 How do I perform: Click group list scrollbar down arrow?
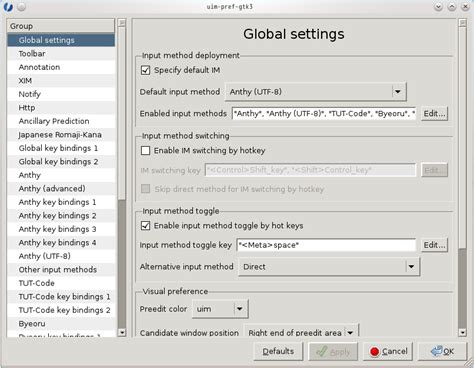pyautogui.click(x=122, y=333)
